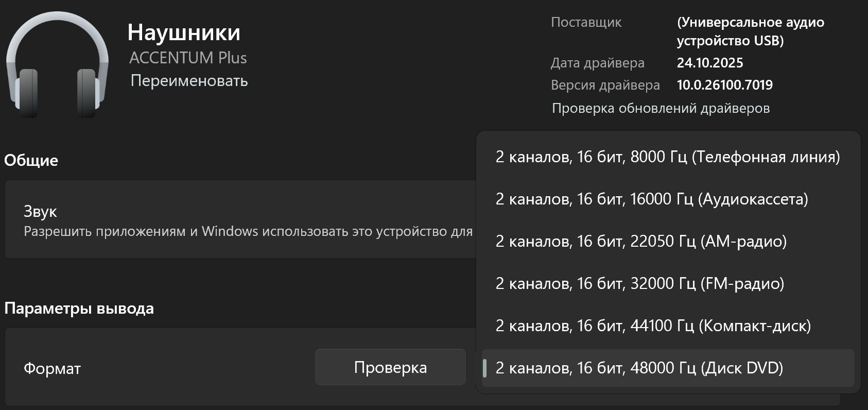The width and height of the screenshot is (868, 410).
Task: Click driver version 10.0.26100.7019 value
Action: click(724, 85)
